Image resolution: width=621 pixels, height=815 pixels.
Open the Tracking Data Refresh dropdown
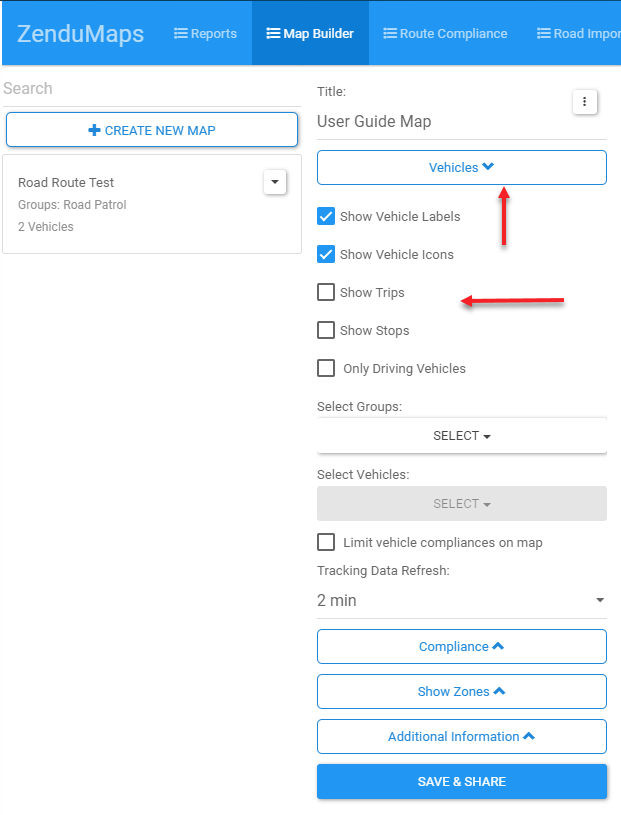(462, 600)
